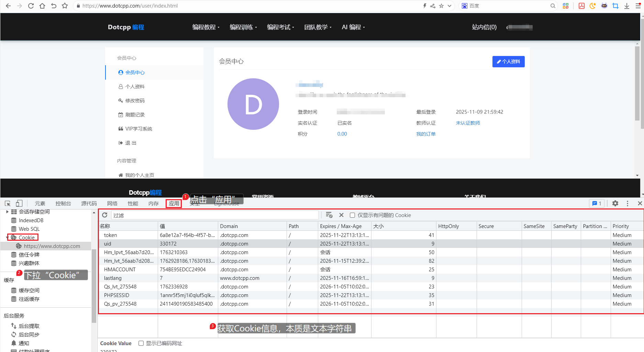644x352 pixels.
Task: Bookmark page with the star icon
Action: click(x=65, y=6)
